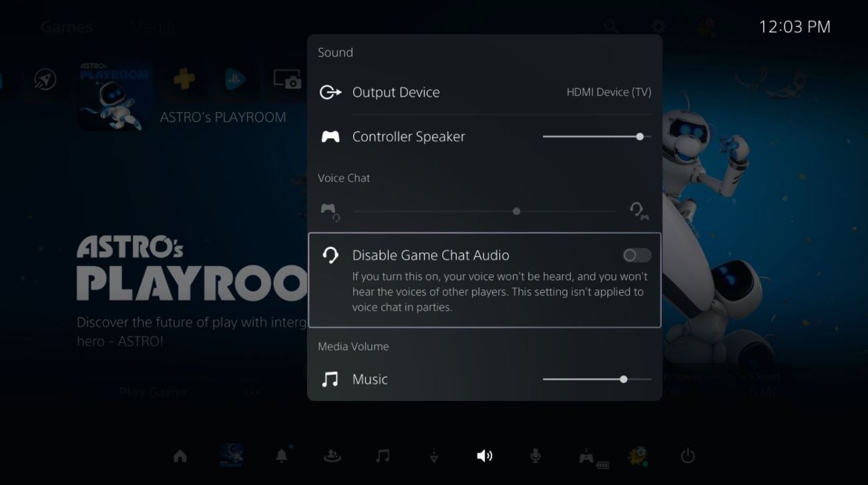Click the Play Game button

pyautogui.click(x=152, y=392)
